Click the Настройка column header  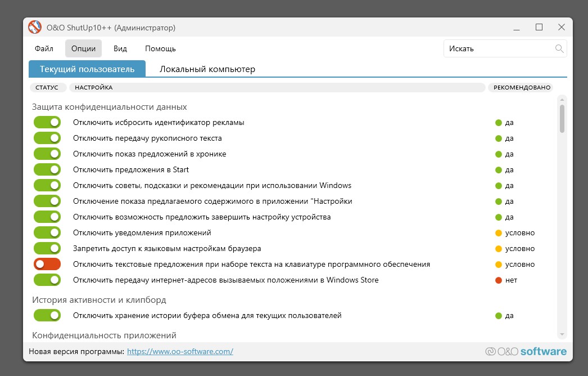[x=277, y=88]
